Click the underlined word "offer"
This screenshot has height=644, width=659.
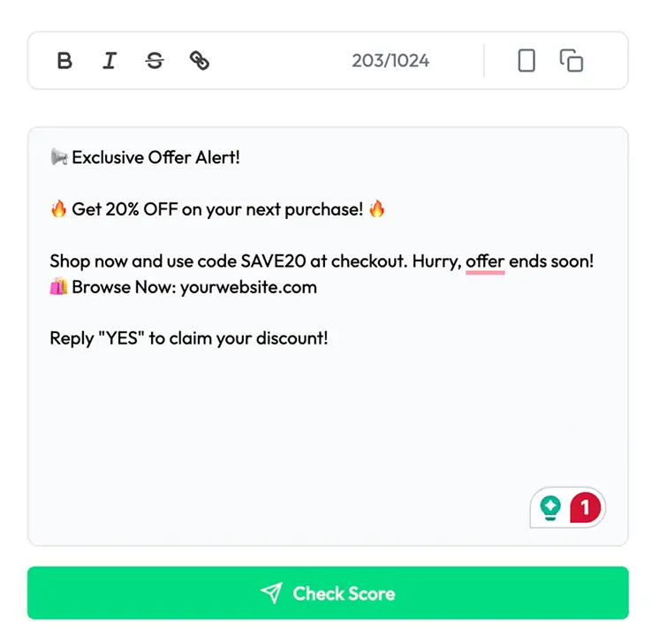tap(485, 261)
